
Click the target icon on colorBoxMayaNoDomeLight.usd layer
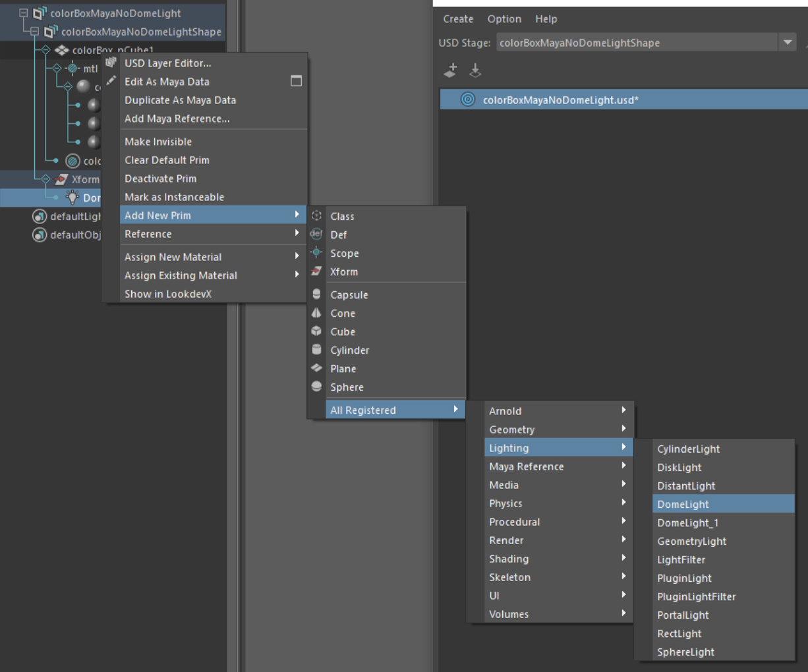[x=467, y=99]
